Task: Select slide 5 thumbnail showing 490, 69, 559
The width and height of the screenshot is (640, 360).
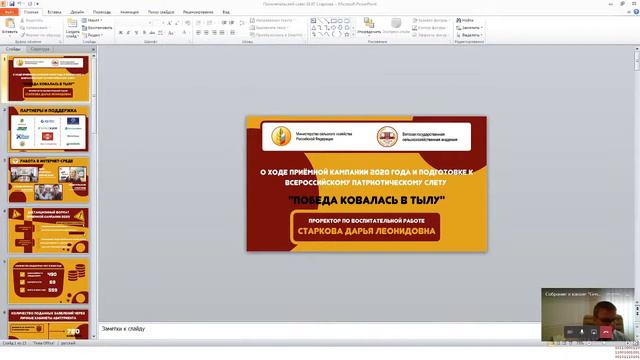Action: click(48, 281)
